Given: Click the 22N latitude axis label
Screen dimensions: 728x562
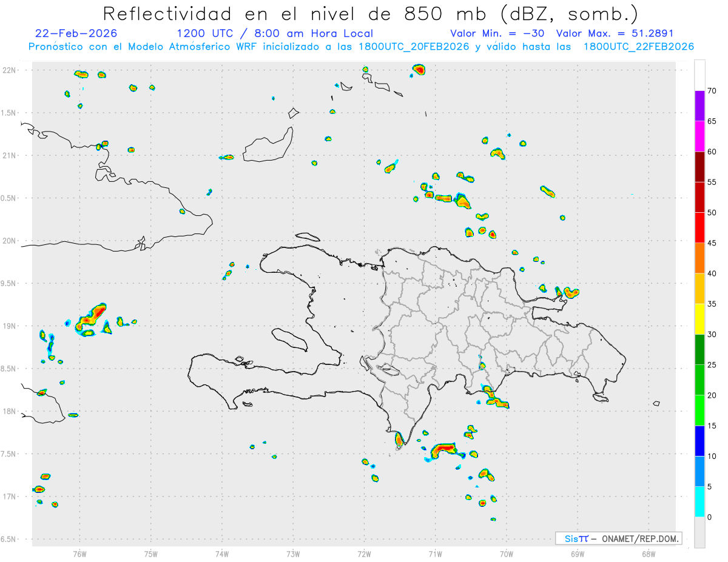Looking at the screenshot, I should click(x=9, y=70).
